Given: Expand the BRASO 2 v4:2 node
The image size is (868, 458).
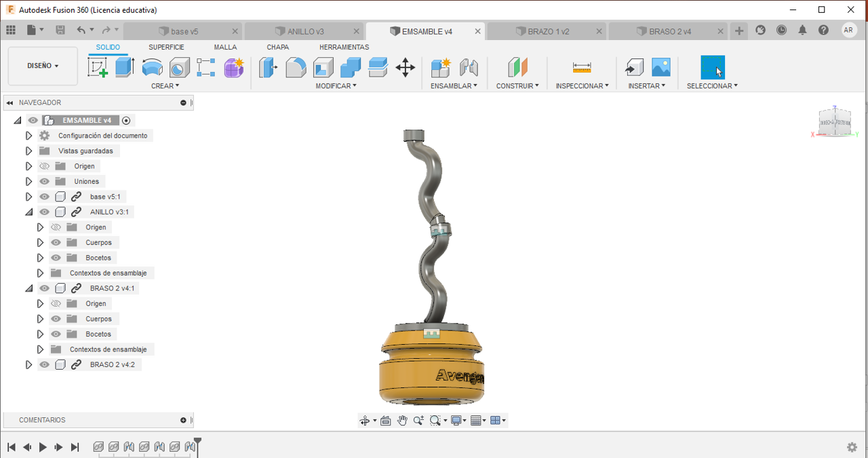Looking at the screenshot, I should 28,364.
